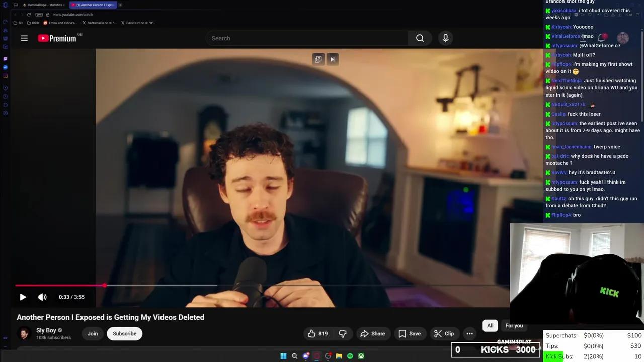Open the three-dot more actions menu
The image size is (644, 362).
(x=469, y=334)
